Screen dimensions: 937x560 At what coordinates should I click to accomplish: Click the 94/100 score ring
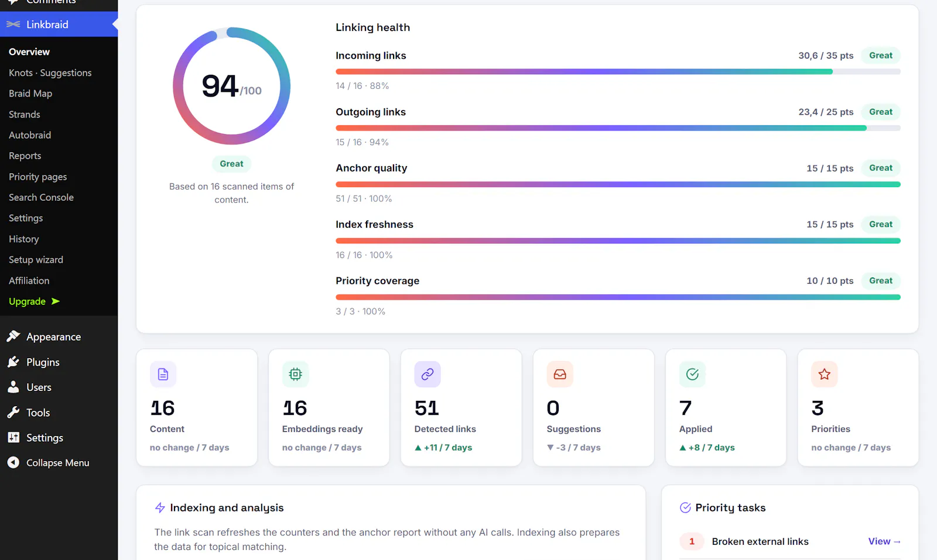231,86
